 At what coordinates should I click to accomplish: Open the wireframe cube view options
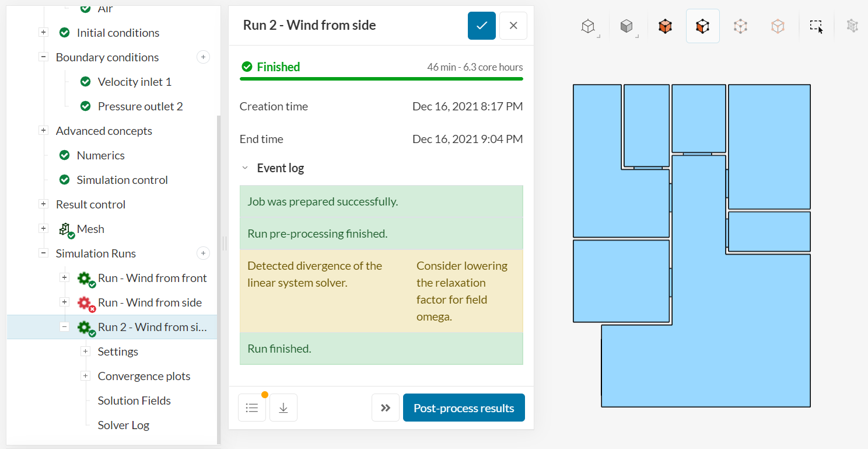pyautogui.click(x=588, y=26)
